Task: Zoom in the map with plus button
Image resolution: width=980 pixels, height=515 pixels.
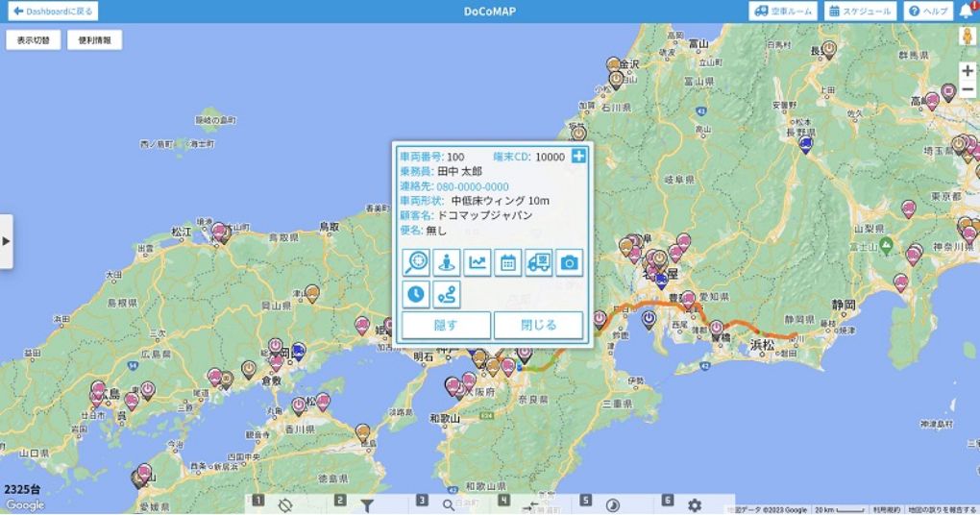Action: [x=967, y=71]
